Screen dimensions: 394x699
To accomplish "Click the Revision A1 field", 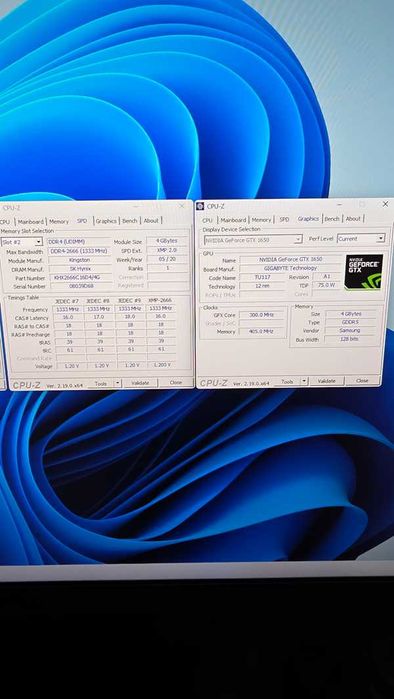I will [326, 276].
